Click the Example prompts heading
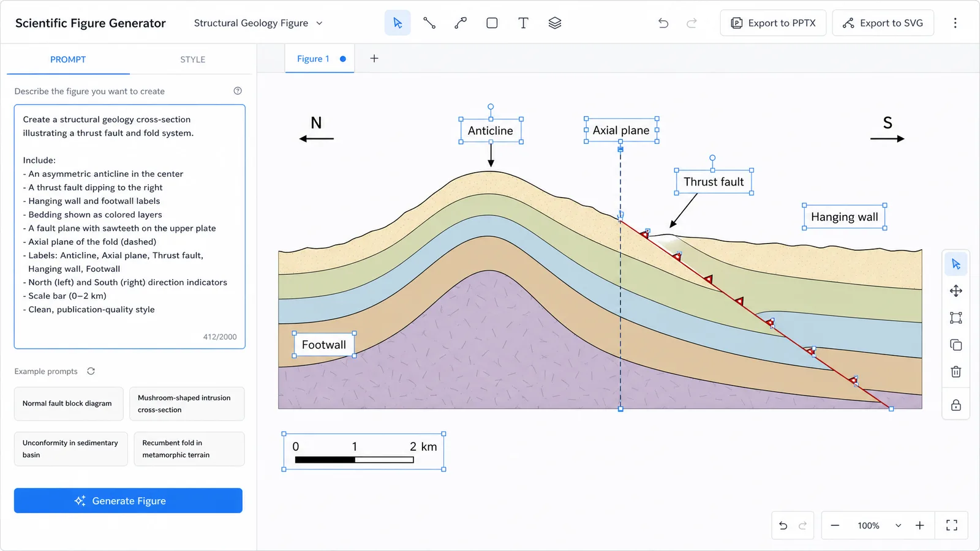This screenshot has height=551, width=980. coord(46,371)
